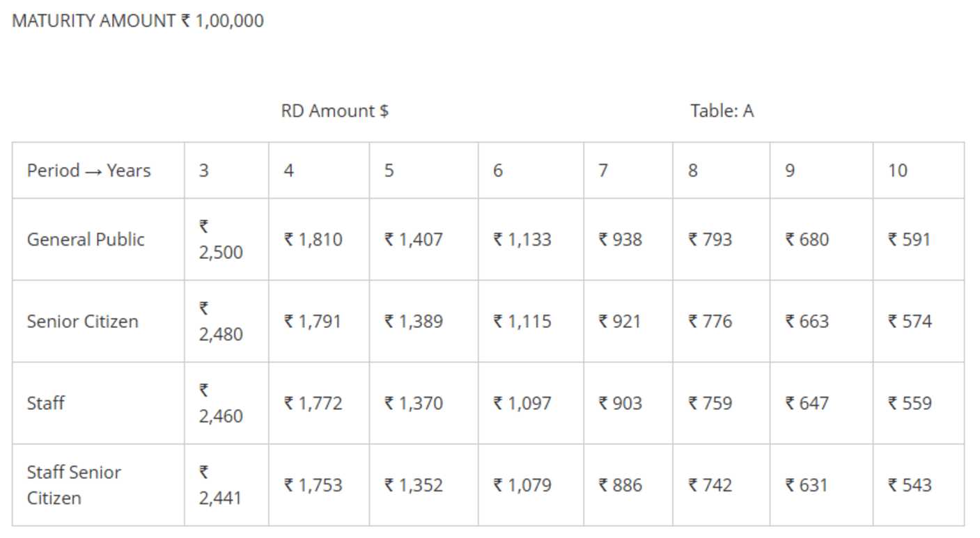
Task: Click the MATURITY AMOUNT ₹ 1,00,000 heading
Action: pyautogui.click(x=138, y=21)
